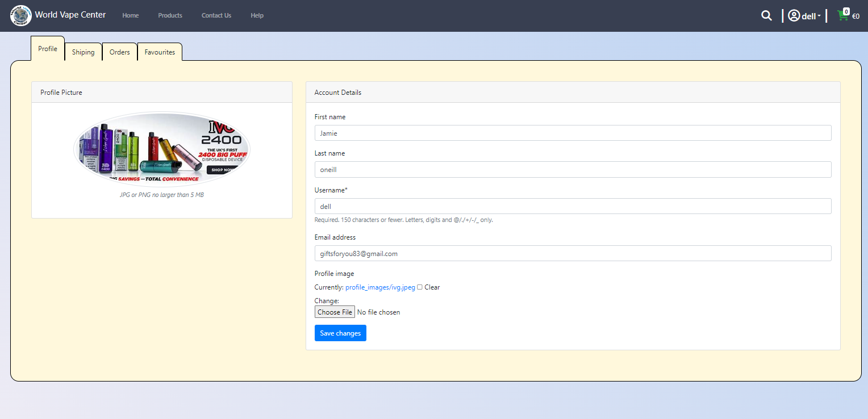868x419 pixels.
Task: Focus the Username field
Action: pos(573,206)
